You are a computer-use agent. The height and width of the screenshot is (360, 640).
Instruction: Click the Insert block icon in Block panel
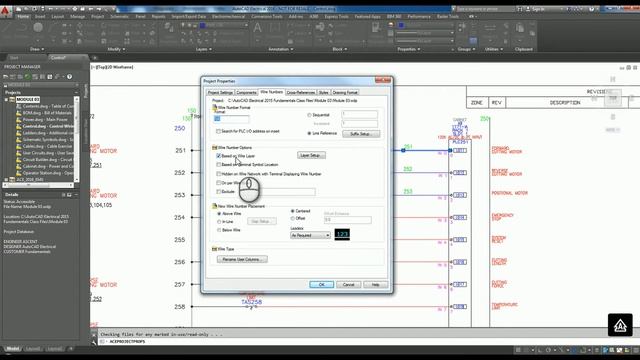pos(320,28)
